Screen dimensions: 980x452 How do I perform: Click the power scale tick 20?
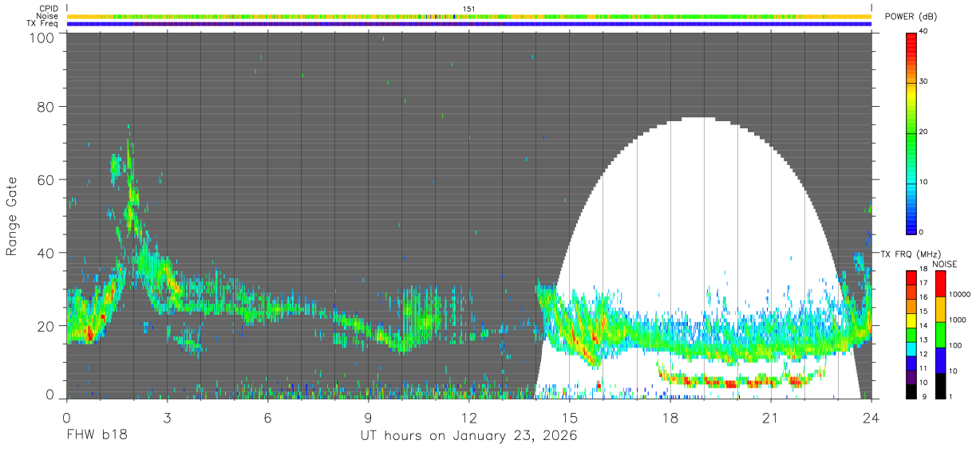point(924,132)
